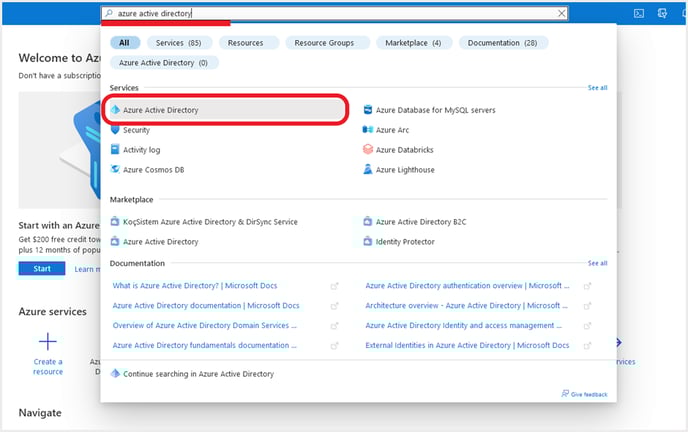Open Azure Lighthouse service
Screen dimensions: 688x432
coord(405,170)
